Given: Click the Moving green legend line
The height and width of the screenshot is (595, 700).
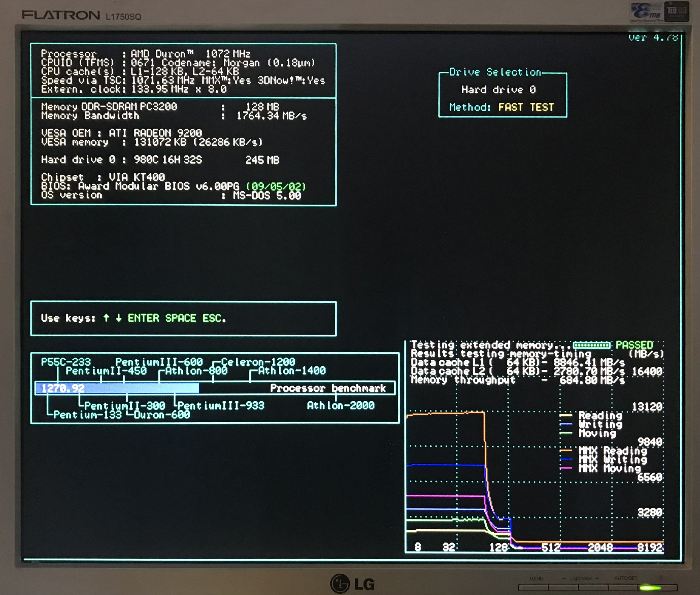Looking at the screenshot, I should pos(566,433).
